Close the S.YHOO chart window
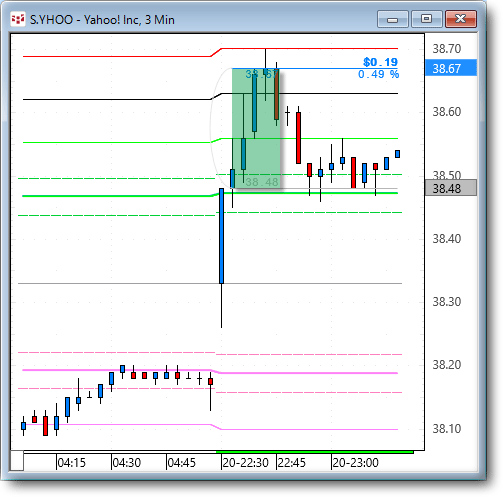504x498 pixels. tap(461, 19)
